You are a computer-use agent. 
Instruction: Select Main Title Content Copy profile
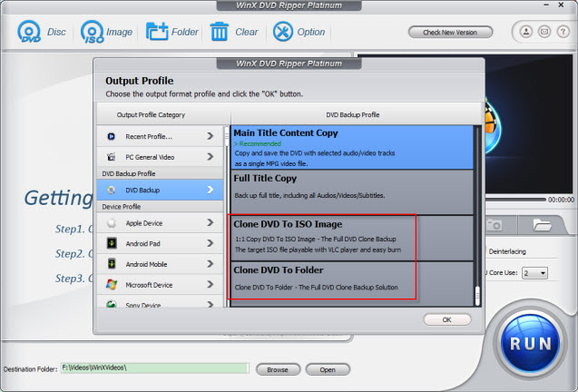point(352,148)
